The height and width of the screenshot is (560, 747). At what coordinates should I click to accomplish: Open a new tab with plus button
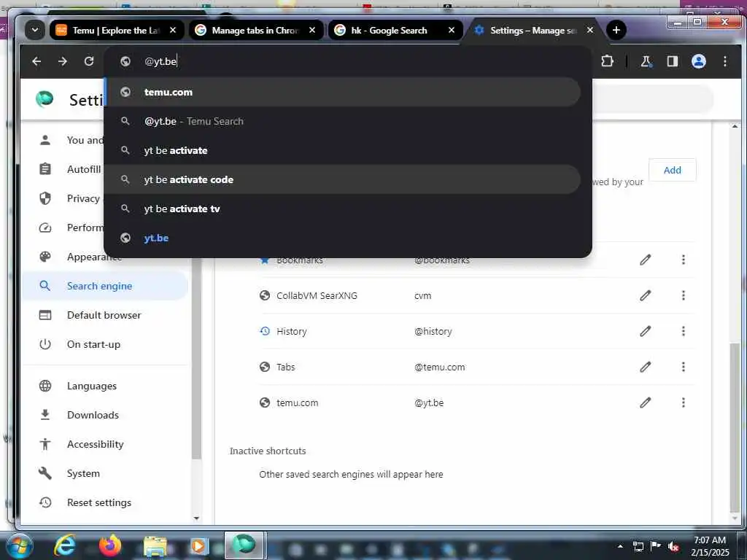click(x=616, y=30)
